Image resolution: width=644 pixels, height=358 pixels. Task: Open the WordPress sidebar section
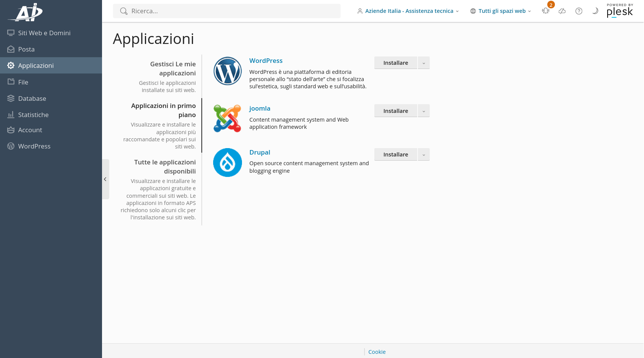[x=51, y=146]
